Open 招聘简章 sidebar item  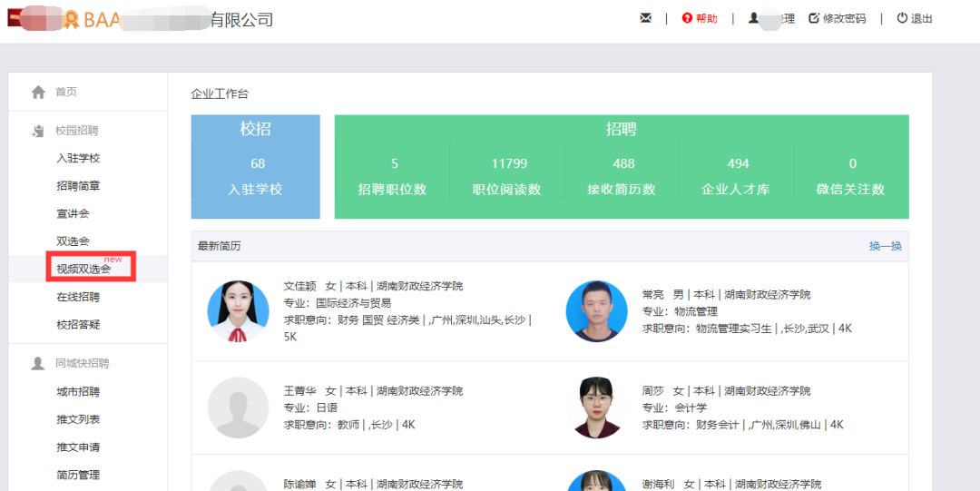[x=78, y=186]
